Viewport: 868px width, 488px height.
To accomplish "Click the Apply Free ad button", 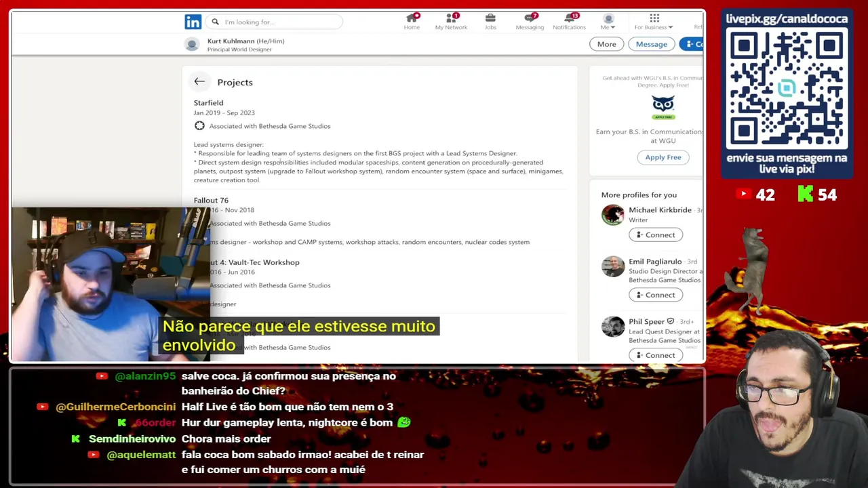I will click(x=663, y=157).
